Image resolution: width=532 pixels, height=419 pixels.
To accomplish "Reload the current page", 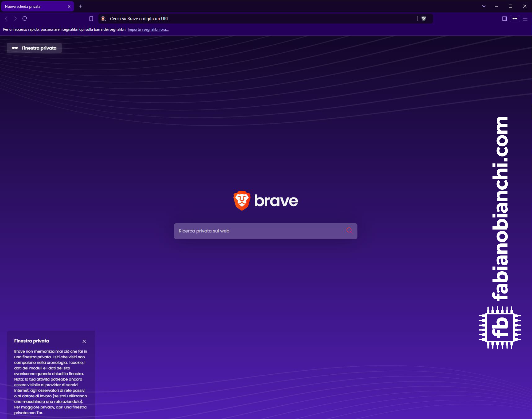I will click(25, 19).
